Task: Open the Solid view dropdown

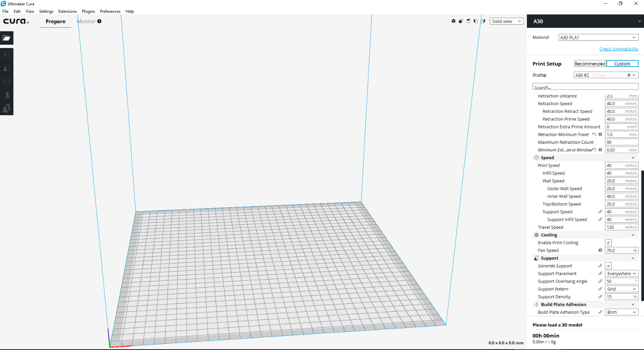Action: [x=507, y=21]
